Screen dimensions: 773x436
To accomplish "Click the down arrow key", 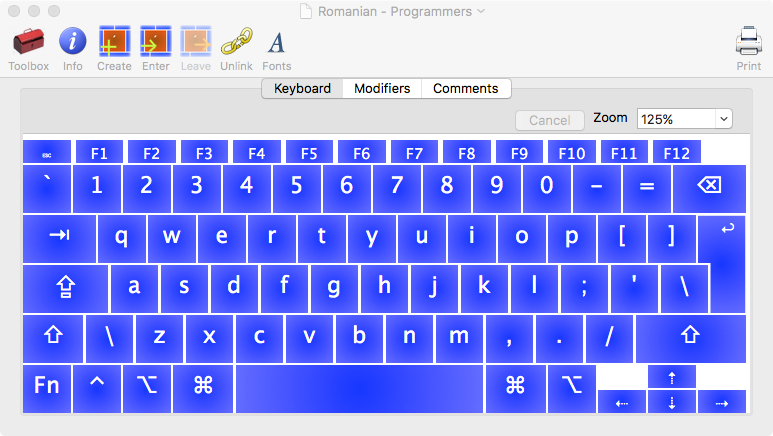I will coord(672,401).
